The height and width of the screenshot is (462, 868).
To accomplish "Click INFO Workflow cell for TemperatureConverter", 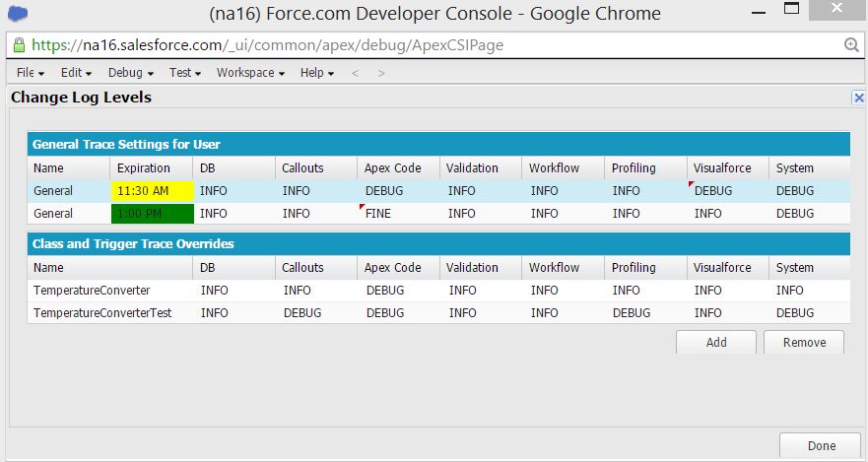I will [563, 291].
